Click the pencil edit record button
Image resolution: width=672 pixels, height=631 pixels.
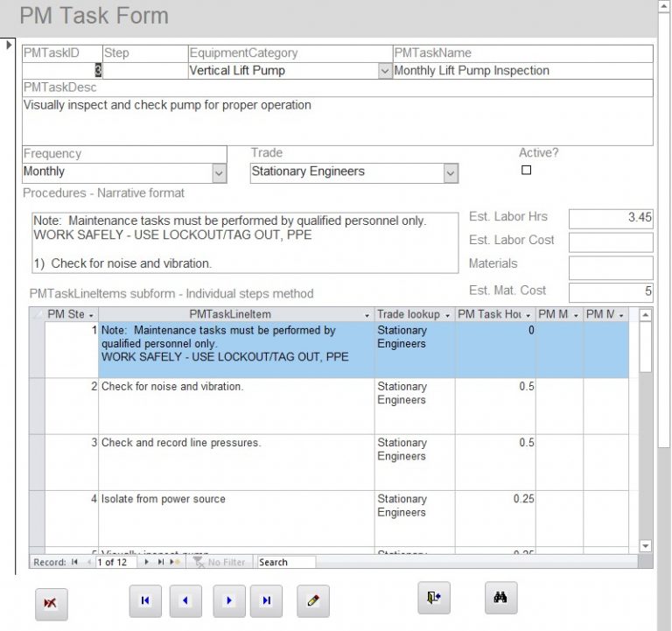pos(312,601)
